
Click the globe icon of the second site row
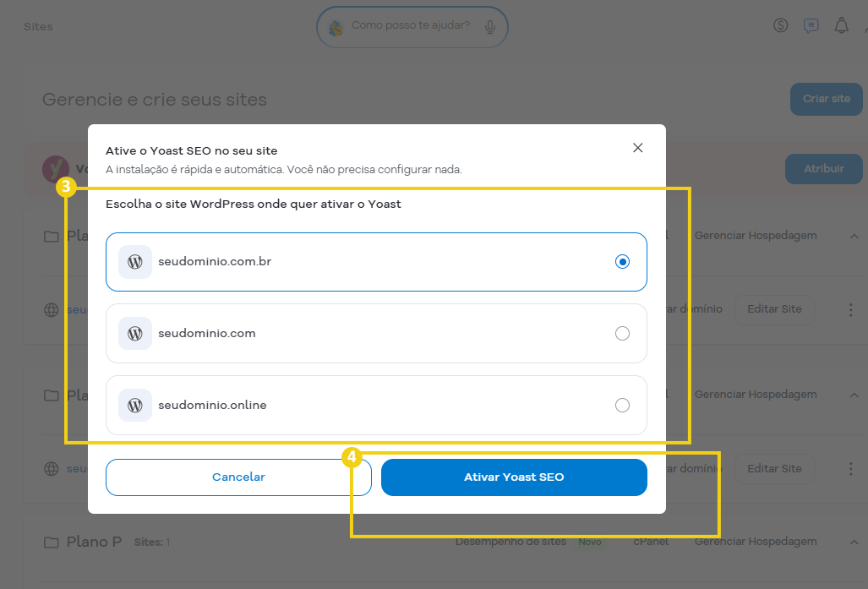(51, 469)
